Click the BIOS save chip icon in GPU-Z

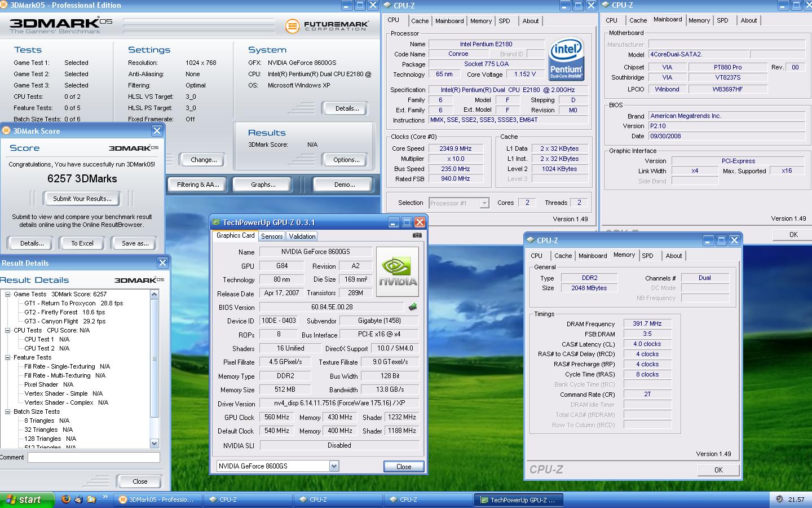[x=413, y=307]
